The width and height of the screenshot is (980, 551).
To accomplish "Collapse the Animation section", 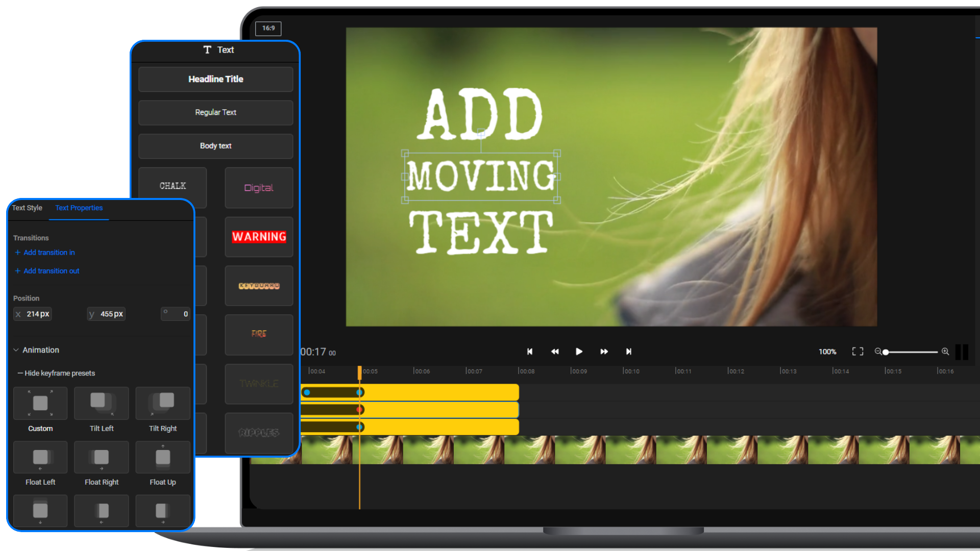I will 16,350.
